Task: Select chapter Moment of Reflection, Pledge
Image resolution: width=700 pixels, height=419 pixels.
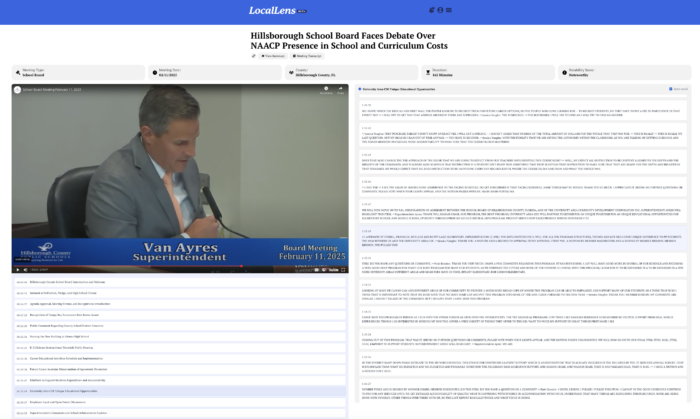Action: click(x=180, y=293)
